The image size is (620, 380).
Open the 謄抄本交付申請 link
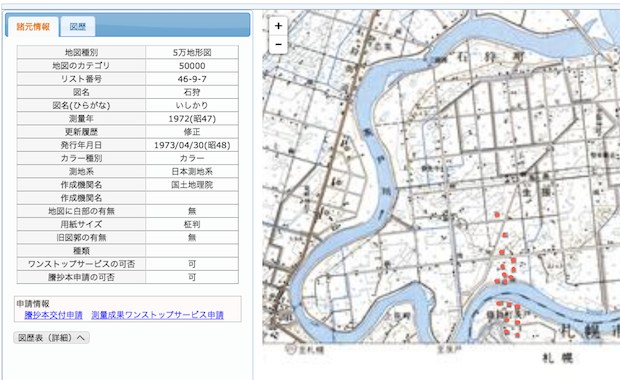tap(53, 315)
